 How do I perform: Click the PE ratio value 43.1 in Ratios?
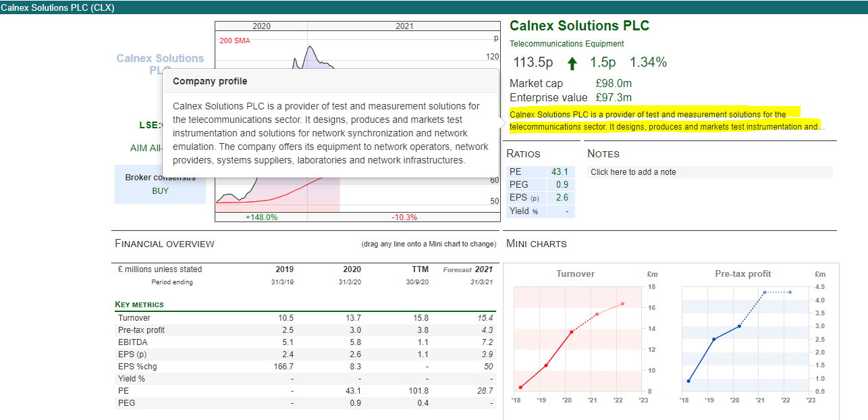click(560, 172)
